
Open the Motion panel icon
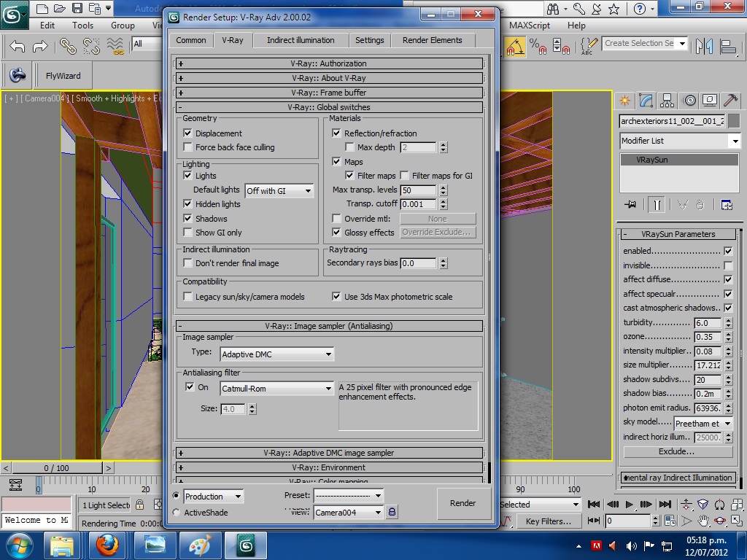689,101
